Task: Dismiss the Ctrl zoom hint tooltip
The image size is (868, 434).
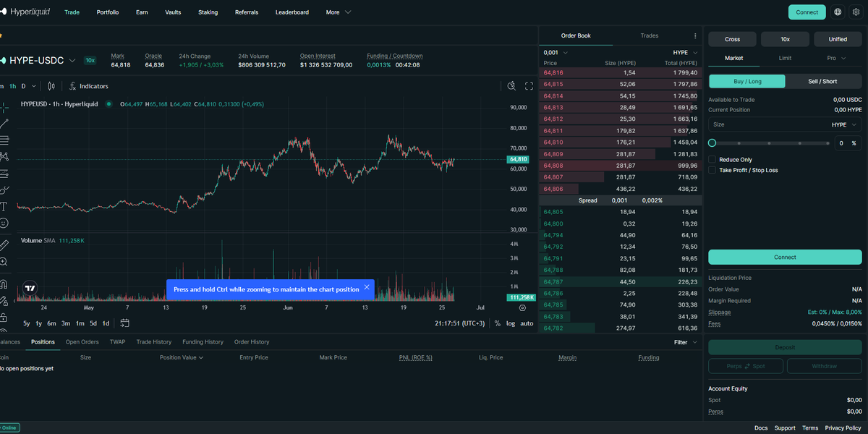Action: pos(367,287)
